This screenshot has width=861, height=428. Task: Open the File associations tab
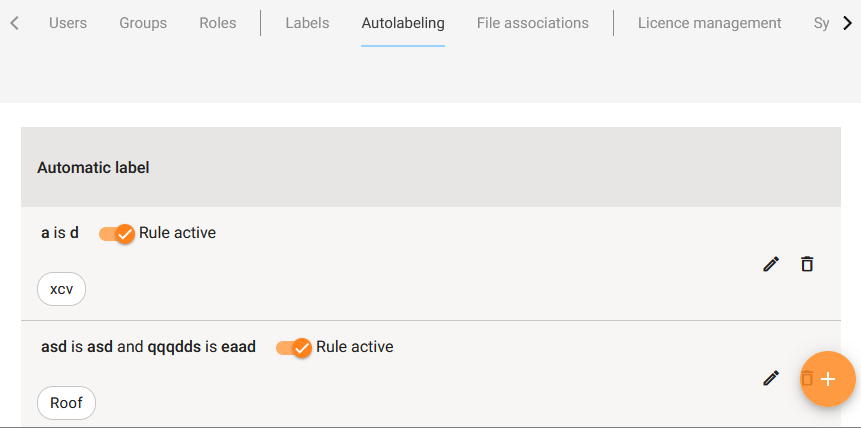533,23
